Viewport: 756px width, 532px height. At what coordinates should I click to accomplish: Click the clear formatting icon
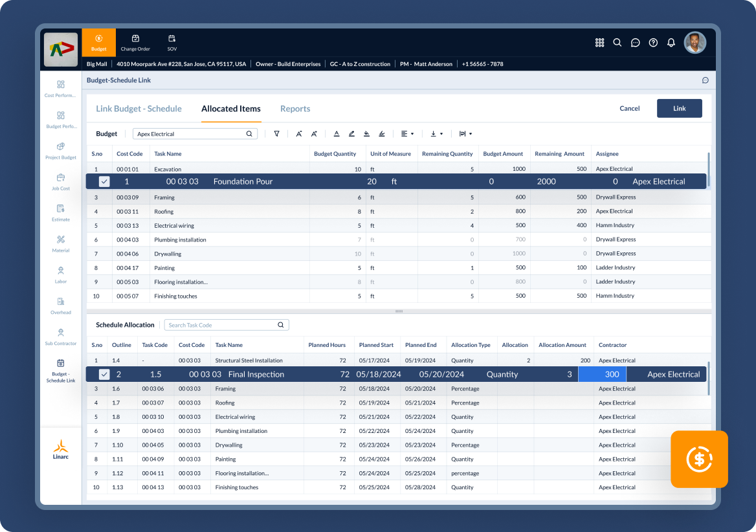(x=381, y=133)
